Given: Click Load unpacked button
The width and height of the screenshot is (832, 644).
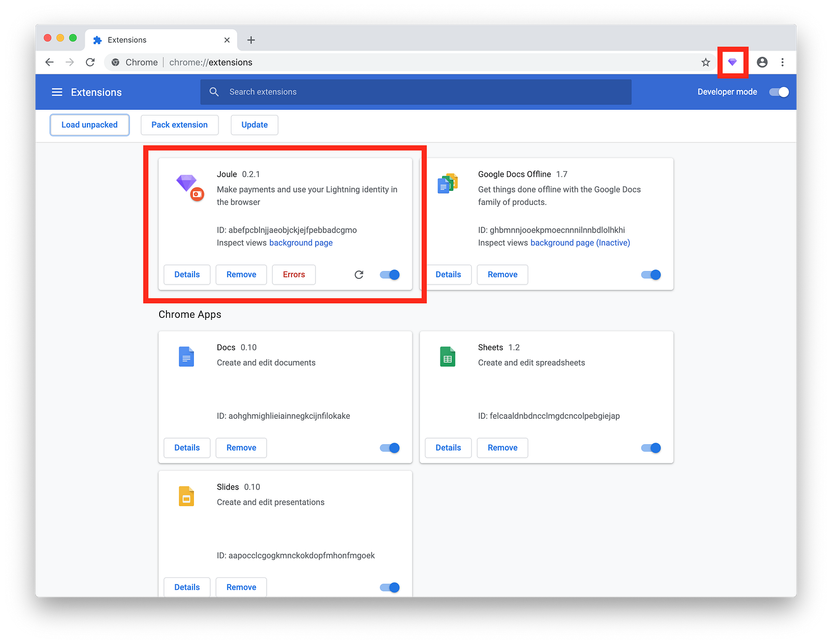Looking at the screenshot, I should pyautogui.click(x=89, y=125).
